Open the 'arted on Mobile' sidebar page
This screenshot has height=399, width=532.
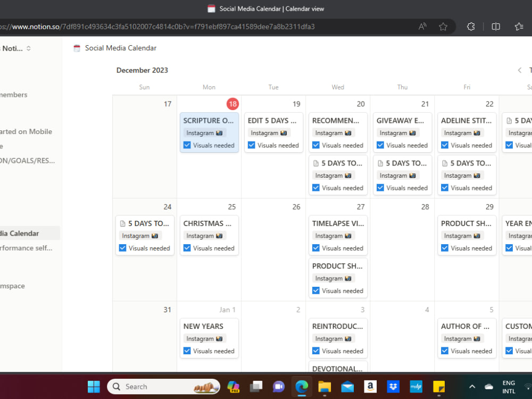coord(26,131)
